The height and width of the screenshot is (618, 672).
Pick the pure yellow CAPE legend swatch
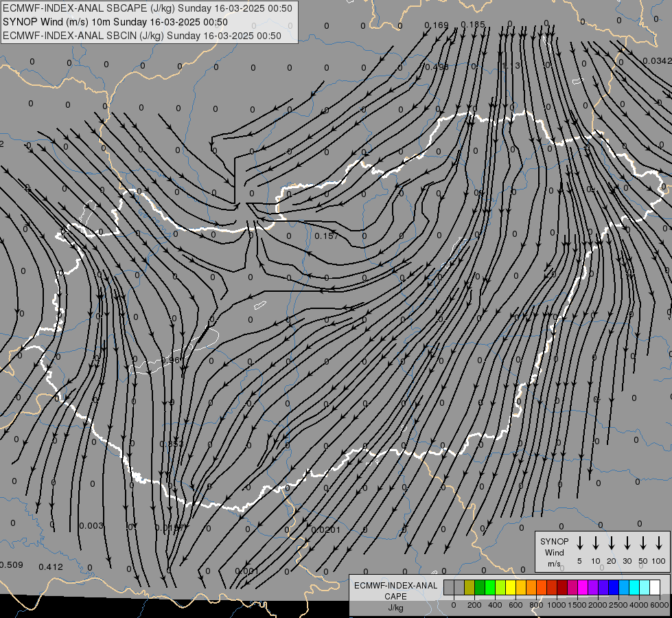511,587
